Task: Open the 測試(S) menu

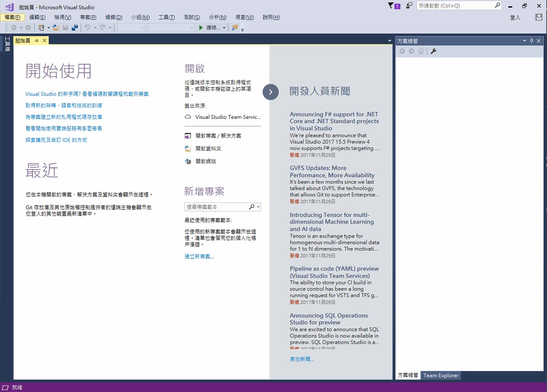Action: (192, 17)
